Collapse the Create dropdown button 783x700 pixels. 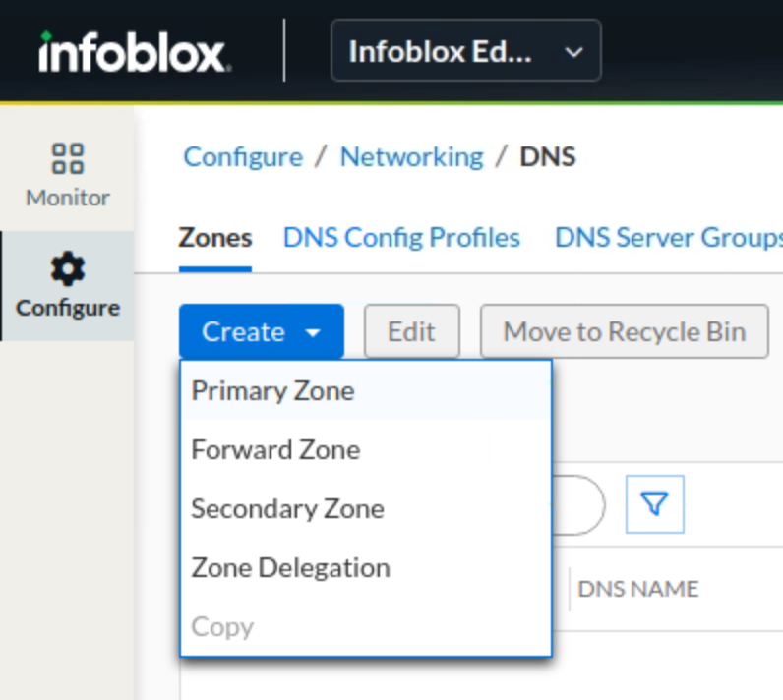[261, 332]
